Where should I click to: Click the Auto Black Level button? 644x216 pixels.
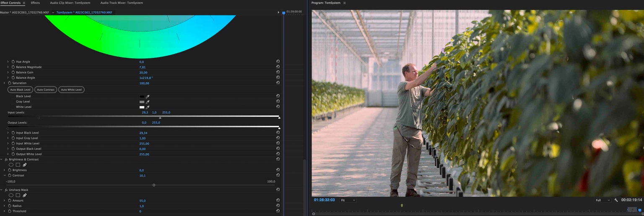click(20, 90)
